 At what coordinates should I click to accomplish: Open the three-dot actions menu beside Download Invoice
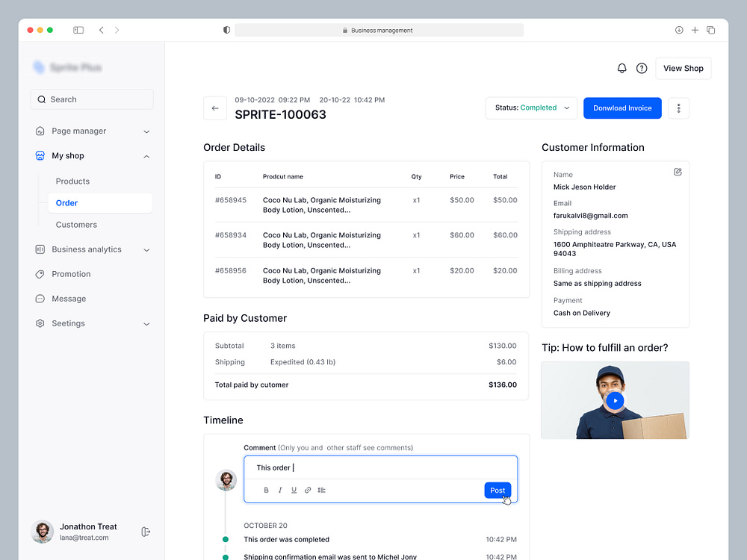678,108
